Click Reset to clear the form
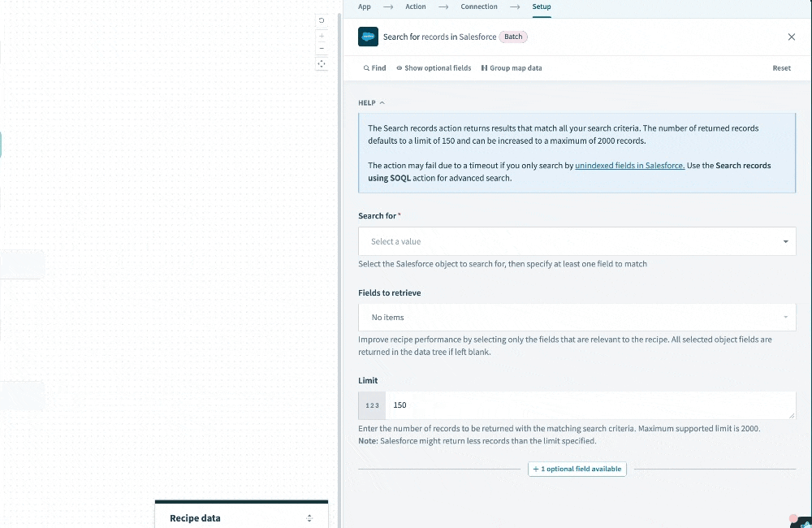Image resolution: width=812 pixels, height=528 pixels. pos(781,68)
